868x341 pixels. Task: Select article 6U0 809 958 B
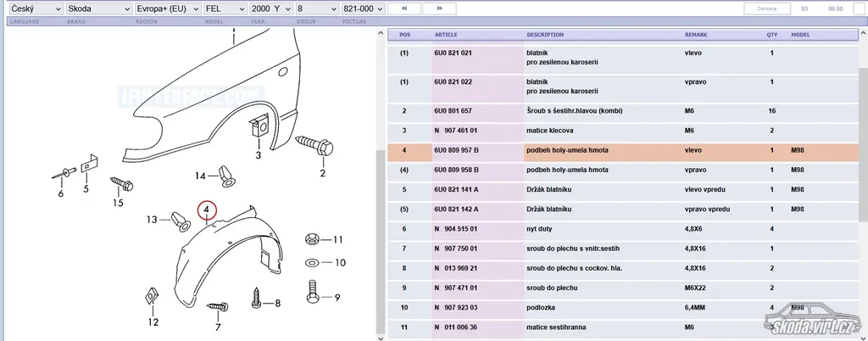click(457, 170)
